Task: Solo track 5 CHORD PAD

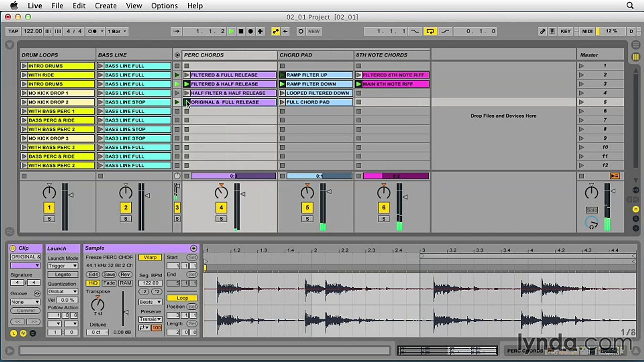Action: (307, 219)
